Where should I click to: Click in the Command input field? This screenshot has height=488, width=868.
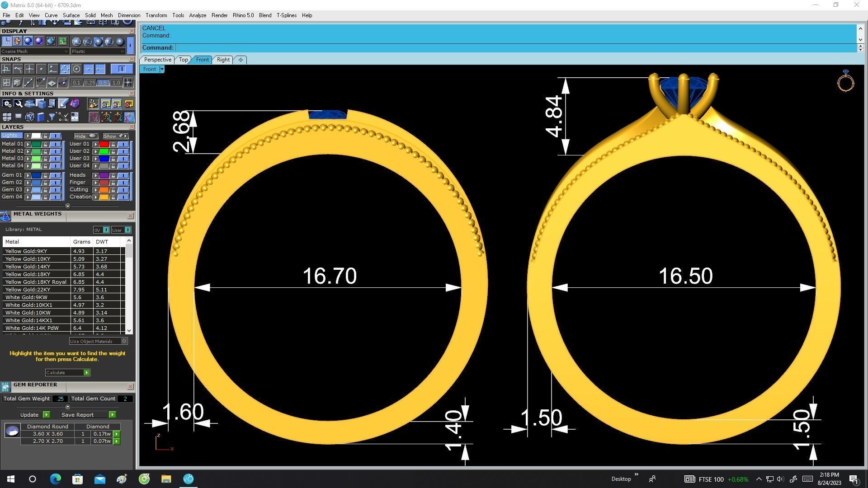pos(515,47)
